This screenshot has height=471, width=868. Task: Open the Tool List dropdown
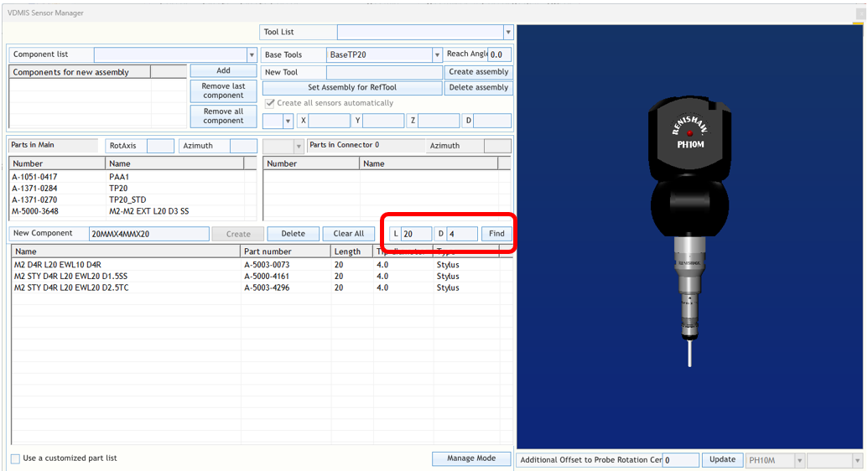[x=507, y=32]
